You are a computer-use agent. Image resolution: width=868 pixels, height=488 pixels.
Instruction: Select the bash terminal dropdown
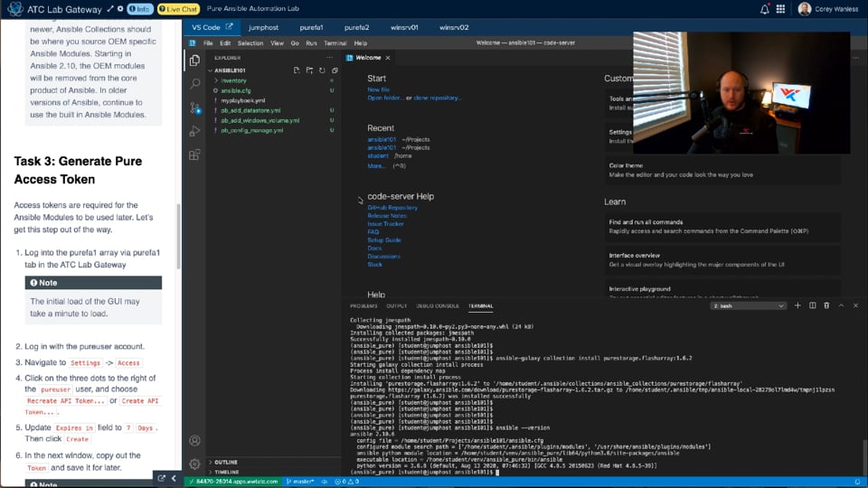pyautogui.click(x=748, y=305)
